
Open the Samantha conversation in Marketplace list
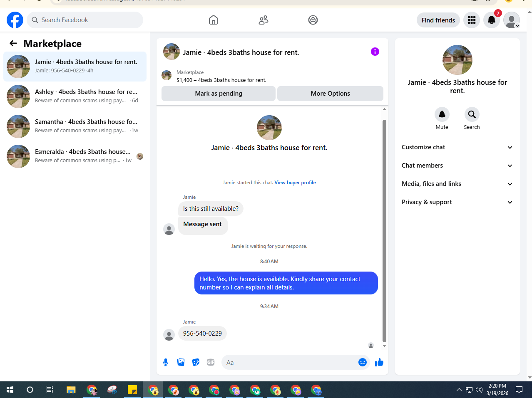[x=75, y=126]
